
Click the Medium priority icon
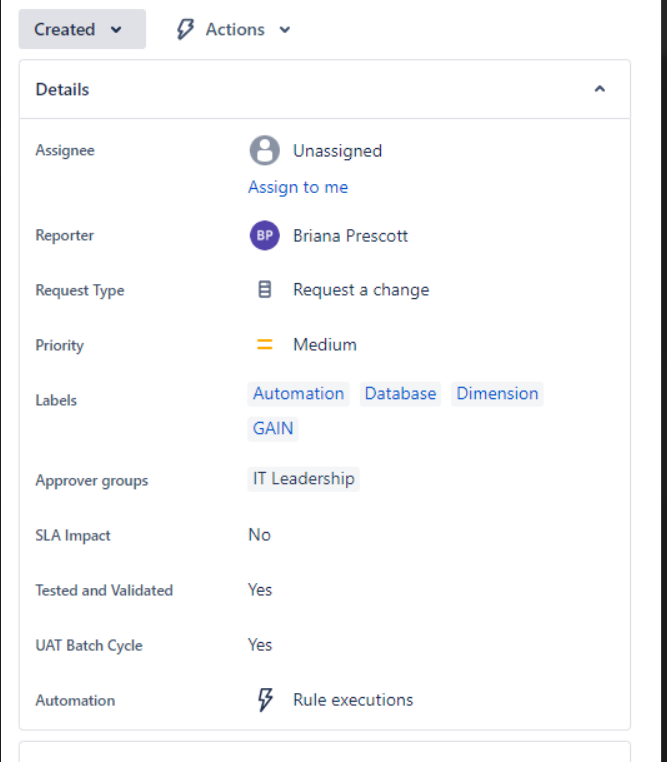click(x=265, y=345)
